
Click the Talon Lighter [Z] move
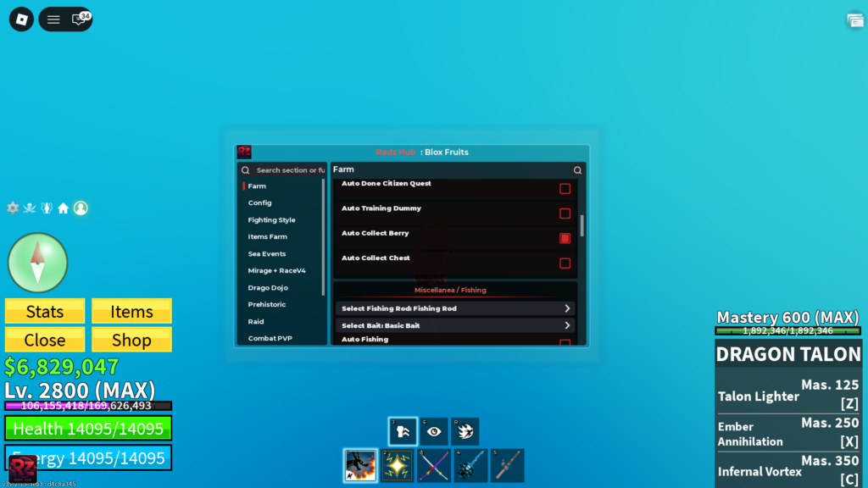(787, 396)
